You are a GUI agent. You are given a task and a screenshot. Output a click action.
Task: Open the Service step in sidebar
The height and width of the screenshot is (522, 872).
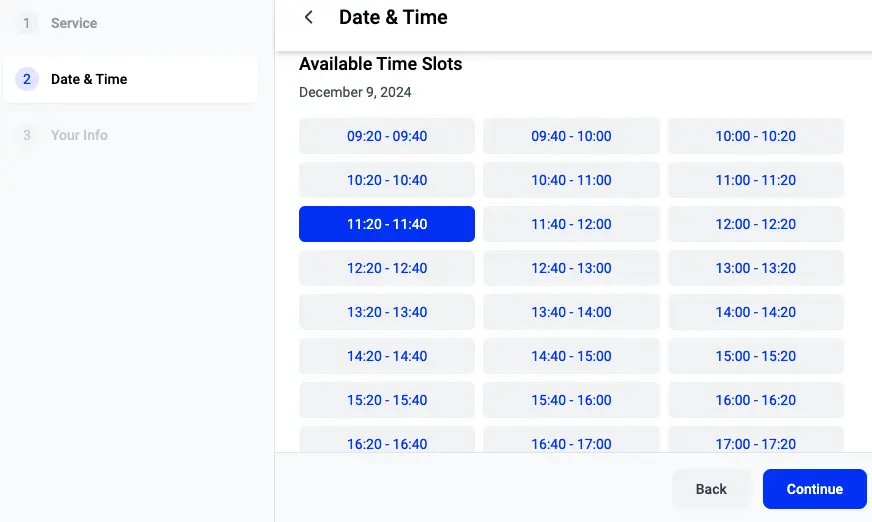pos(74,23)
